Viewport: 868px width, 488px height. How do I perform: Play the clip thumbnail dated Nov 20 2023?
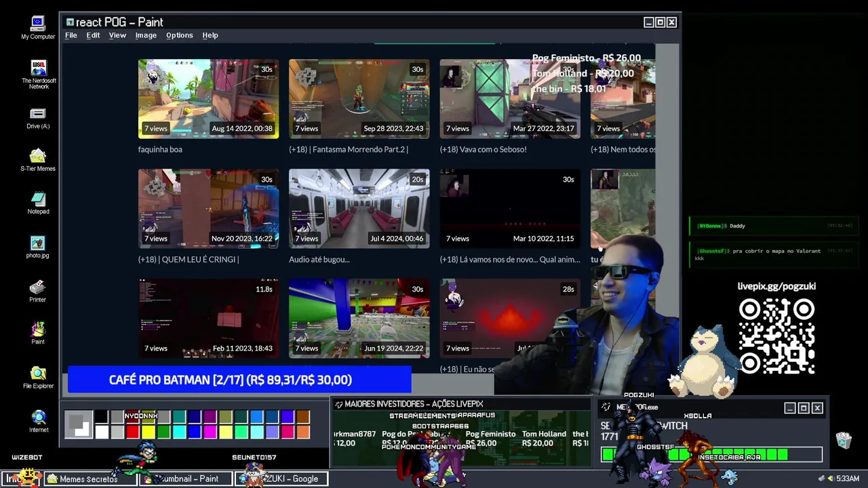208,209
